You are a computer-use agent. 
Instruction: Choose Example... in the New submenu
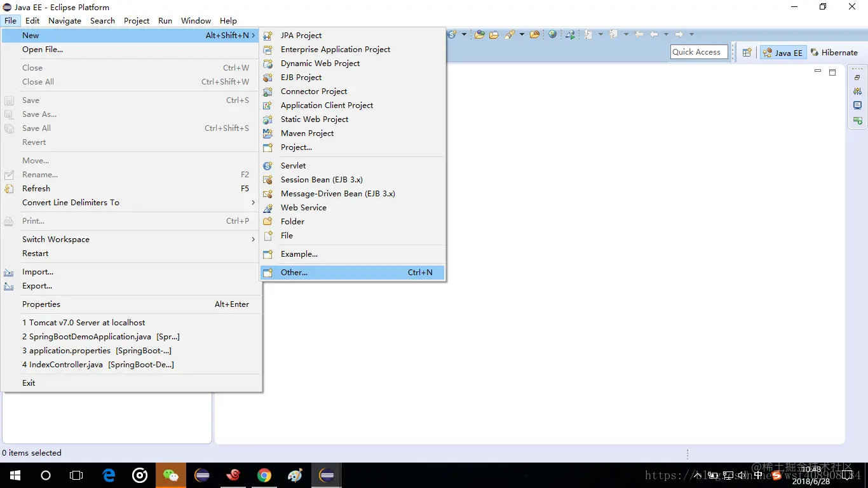(x=353, y=254)
